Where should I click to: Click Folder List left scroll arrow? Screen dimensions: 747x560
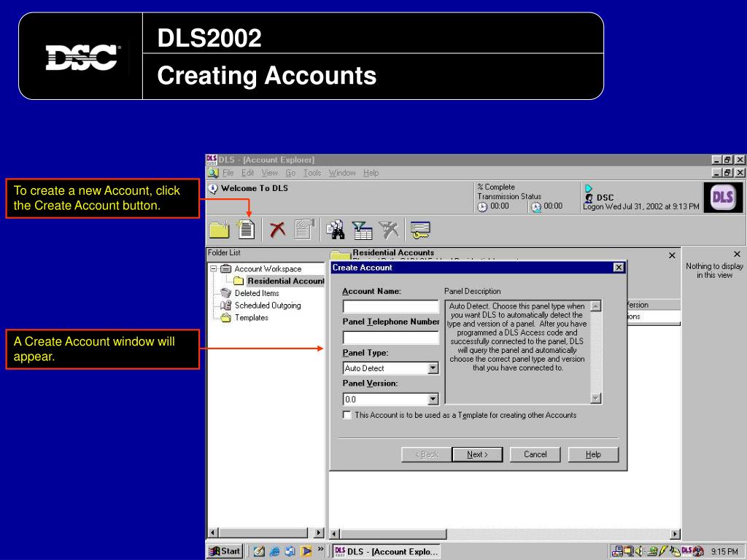tap(213, 532)
